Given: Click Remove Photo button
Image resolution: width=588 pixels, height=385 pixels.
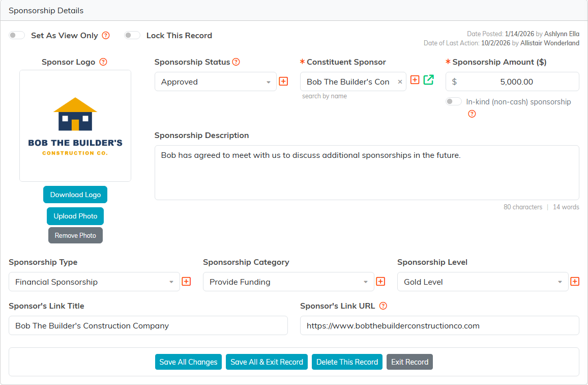Looking at the screenshot, I should [75, 235].
